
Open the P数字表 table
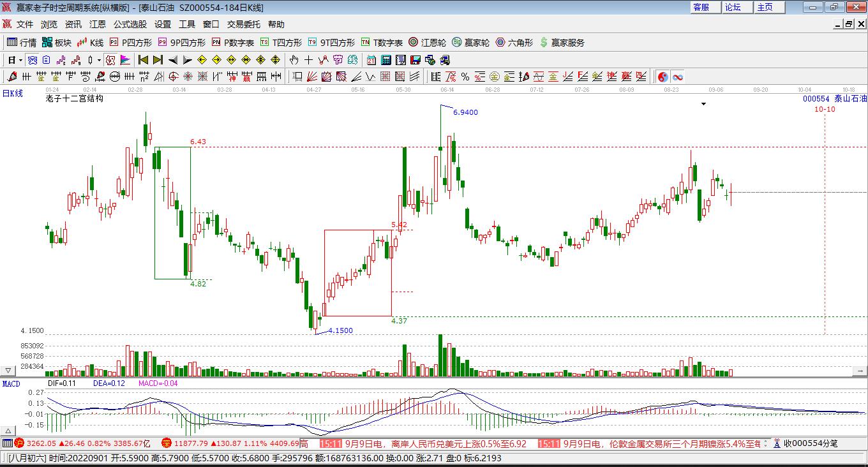[x=234, y=43]
